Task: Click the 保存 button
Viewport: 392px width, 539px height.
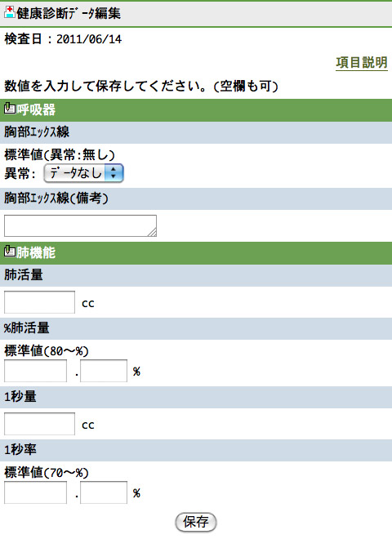Action: click(x=196, y=523)
